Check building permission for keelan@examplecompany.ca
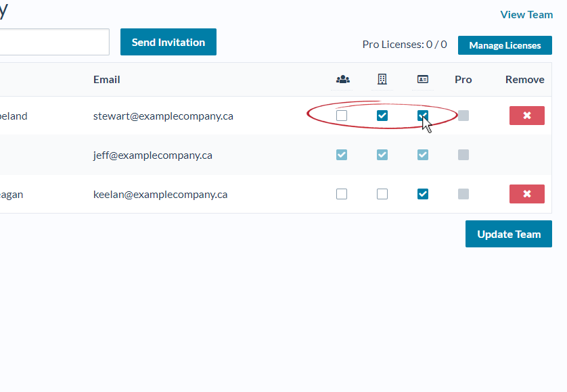Viewport: 567px width, 392px height. (x=382, y=194)
